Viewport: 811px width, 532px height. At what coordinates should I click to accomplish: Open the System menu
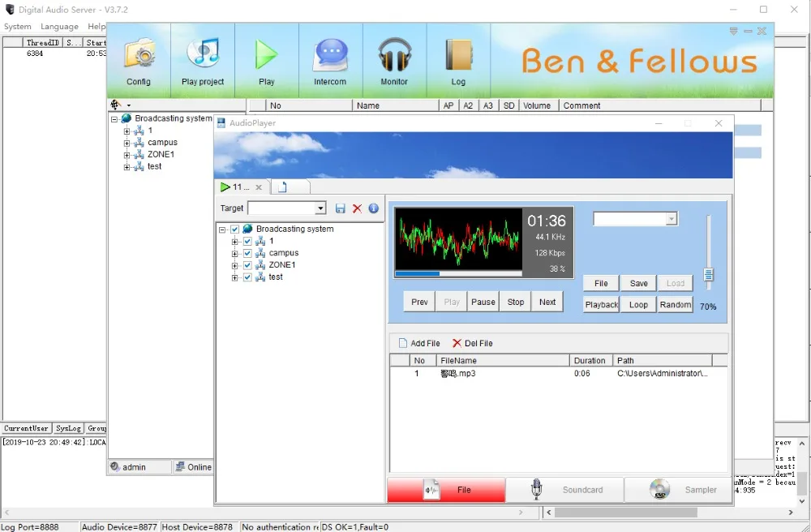[17, 26]
